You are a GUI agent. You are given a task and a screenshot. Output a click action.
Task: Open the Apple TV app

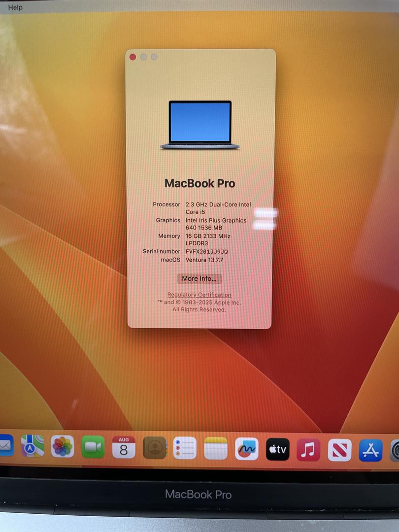pyautogui.click(x=278, y=449)
